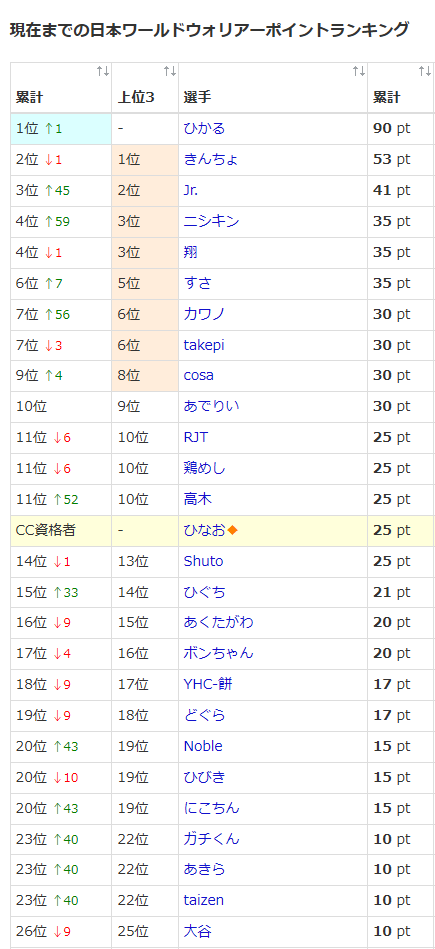435x949 pixels.
Task: Sort by 上位3 column arrows
Action: coord(170,71)
